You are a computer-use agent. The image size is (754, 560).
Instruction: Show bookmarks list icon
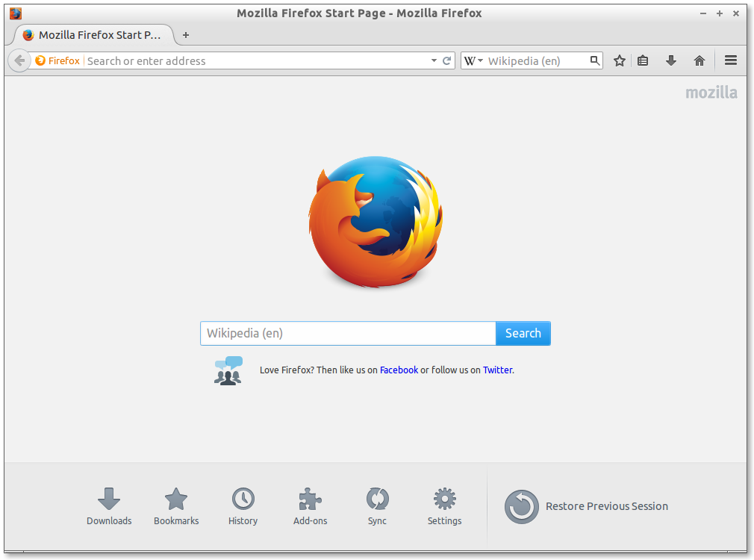coord(643,60)
